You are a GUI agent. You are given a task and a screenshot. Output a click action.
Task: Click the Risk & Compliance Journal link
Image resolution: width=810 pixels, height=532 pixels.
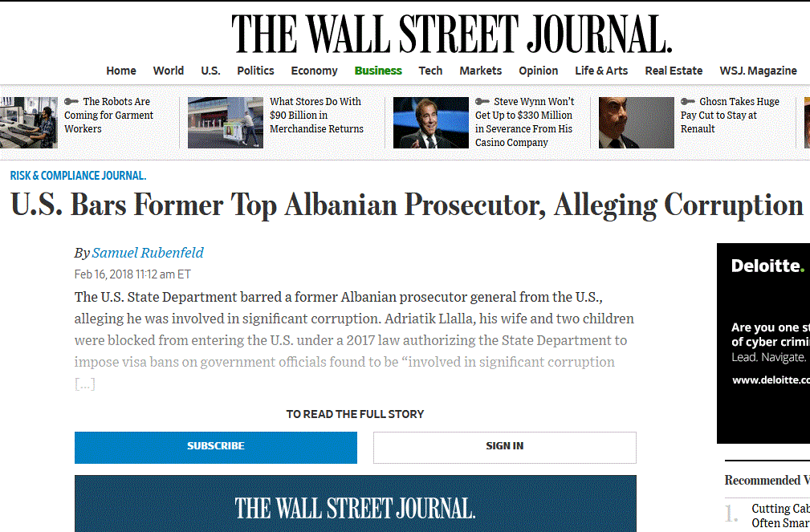[x=78, y=176]
